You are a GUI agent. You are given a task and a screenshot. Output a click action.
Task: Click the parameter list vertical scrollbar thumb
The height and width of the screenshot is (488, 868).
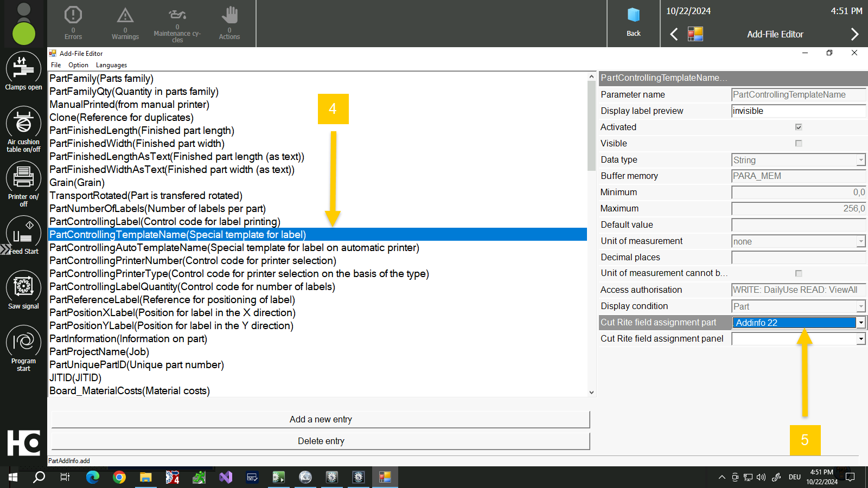click(591, 125)
